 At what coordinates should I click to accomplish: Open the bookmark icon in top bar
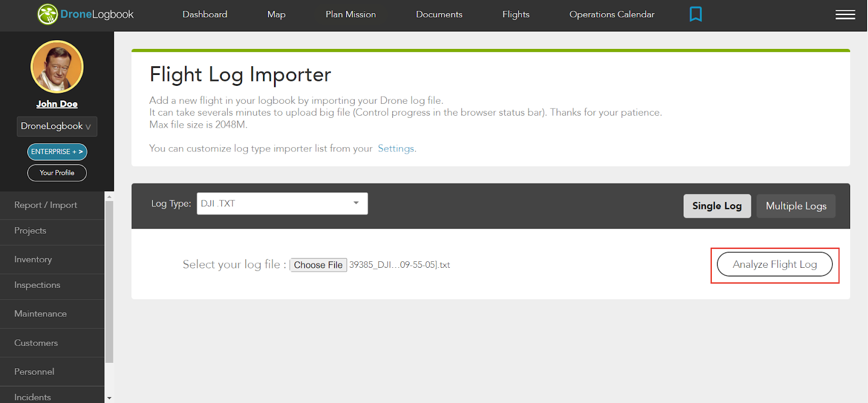695,14
